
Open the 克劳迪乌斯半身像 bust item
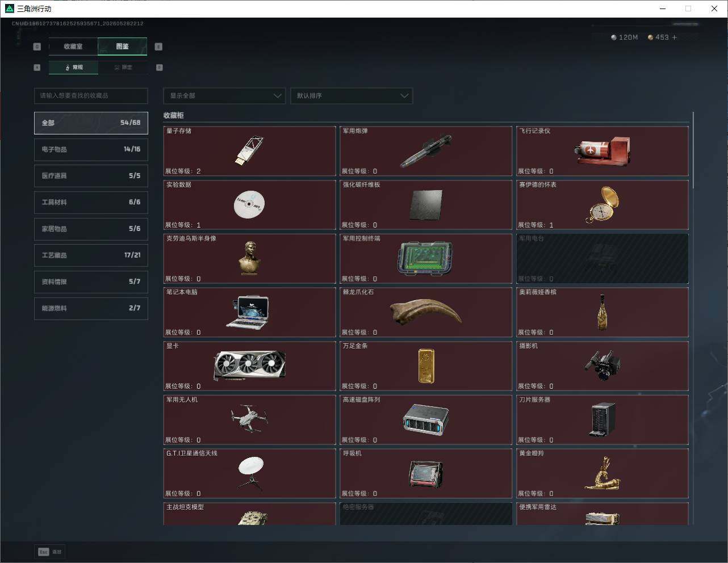[250, 259]
